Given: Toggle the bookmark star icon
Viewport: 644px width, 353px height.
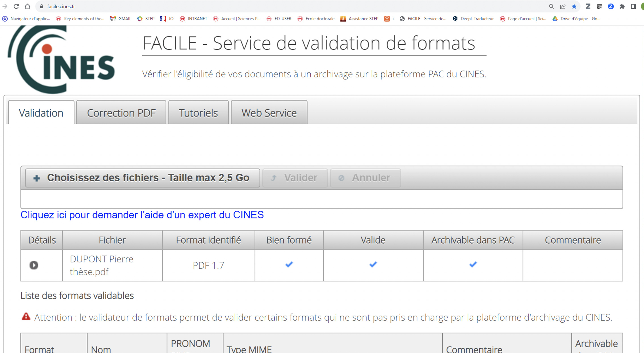Looking at the screenshot, I should [574, 6].
